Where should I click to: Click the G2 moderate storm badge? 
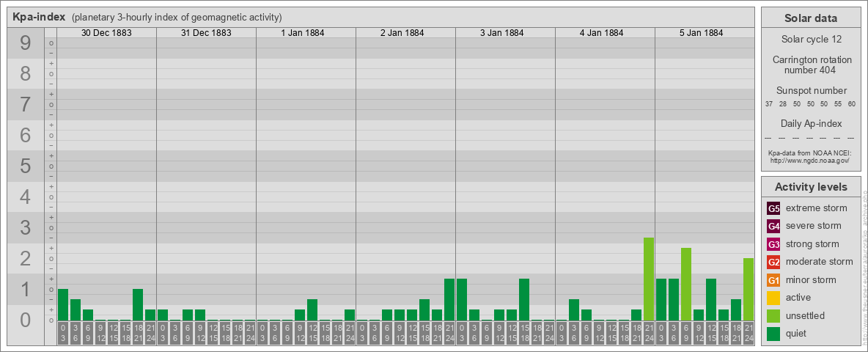coord(773,262)
